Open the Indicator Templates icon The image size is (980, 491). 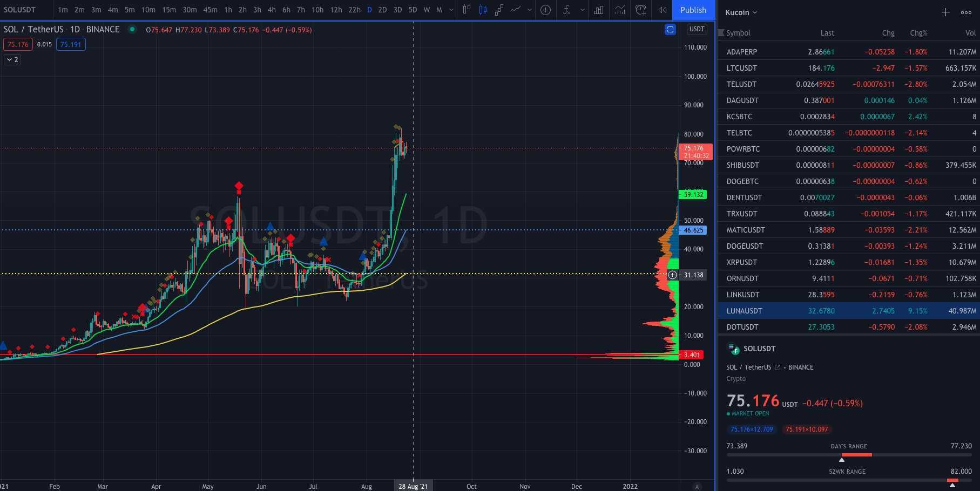pyautogui.click(x=620, y=10)
